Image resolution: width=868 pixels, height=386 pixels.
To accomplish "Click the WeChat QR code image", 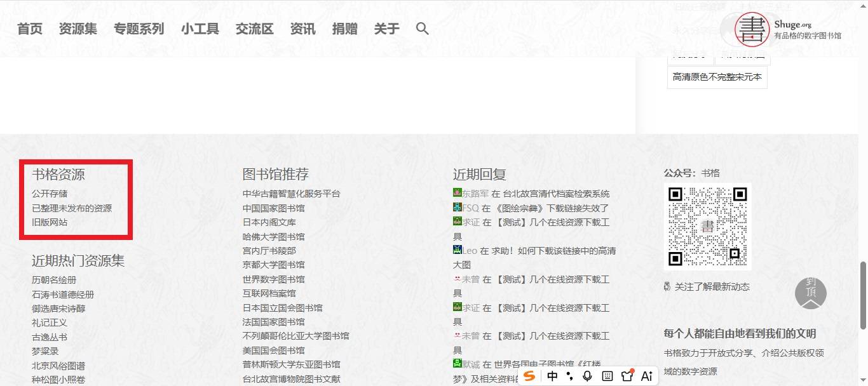I will click(708, 227).
